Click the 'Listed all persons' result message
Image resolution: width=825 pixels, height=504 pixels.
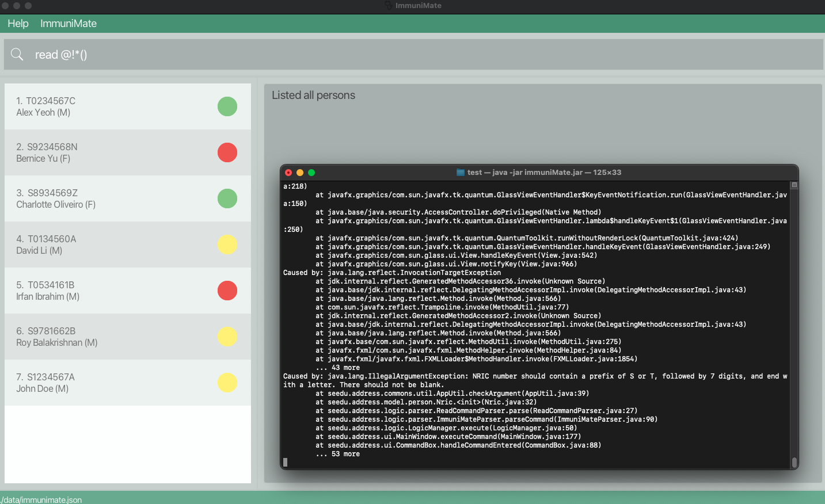point(313,96)
